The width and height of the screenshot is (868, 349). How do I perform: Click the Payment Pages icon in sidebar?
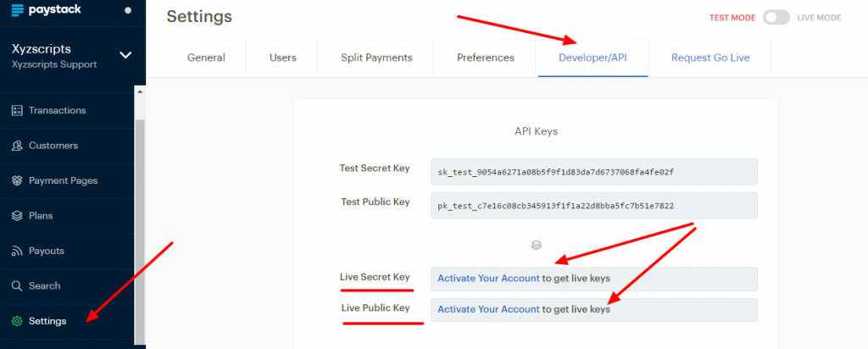click(x=17, y=180)
